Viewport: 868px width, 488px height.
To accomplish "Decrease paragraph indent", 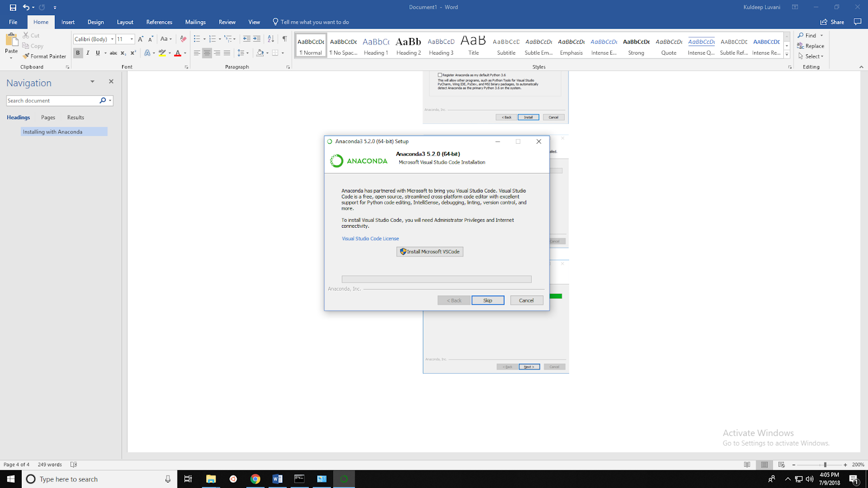I will [x=247, y=39].
